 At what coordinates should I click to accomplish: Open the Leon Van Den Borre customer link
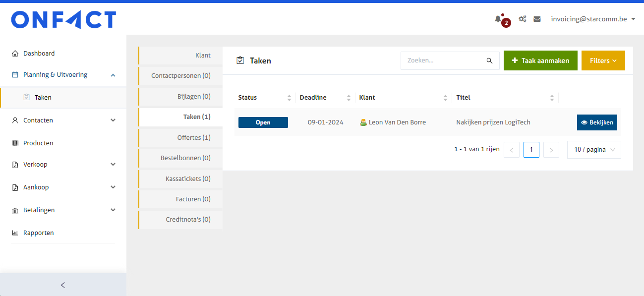point(397,122)
